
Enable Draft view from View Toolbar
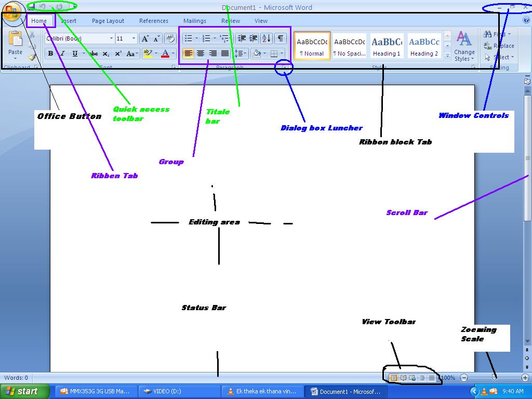coord(432,378)
